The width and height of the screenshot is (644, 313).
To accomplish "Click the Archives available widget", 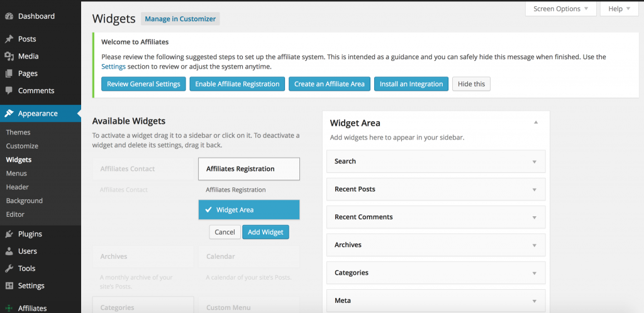I will (x=143, y=256).
